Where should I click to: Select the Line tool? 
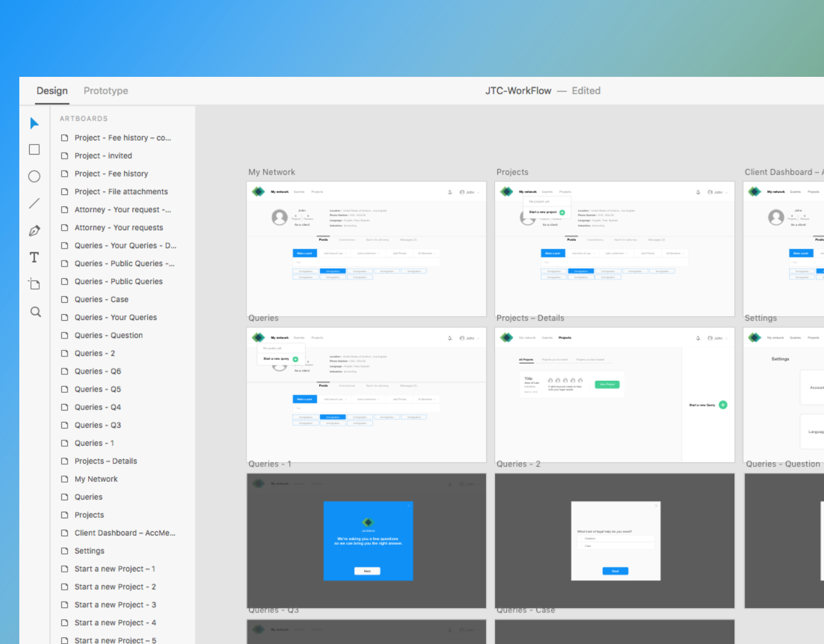pyautogui.click(x=34, y=203)
